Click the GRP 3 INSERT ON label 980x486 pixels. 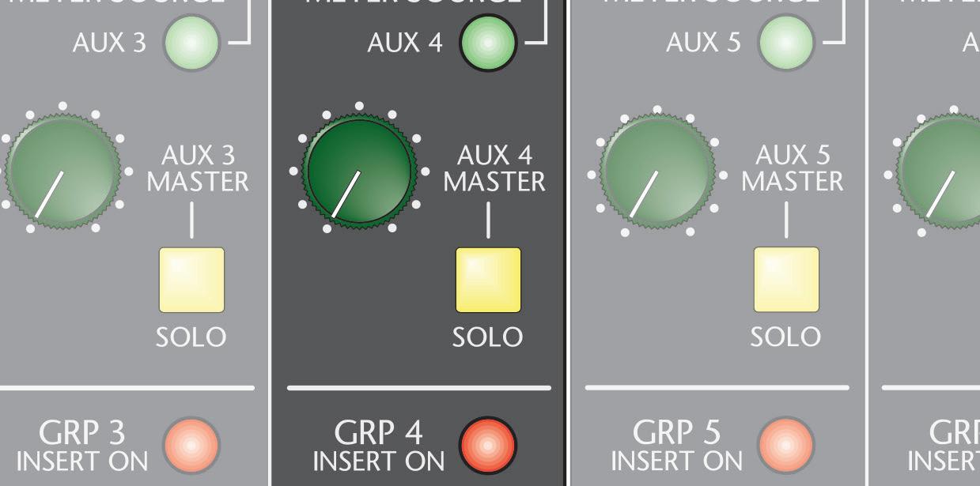pos(81,446)
